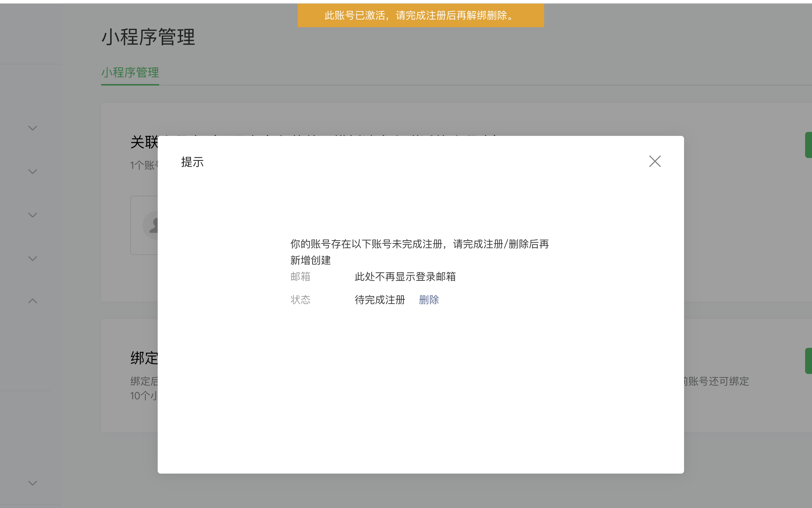Expand the third sidebar chevron from top
812x508 pixels.
(x=33, y=215)
